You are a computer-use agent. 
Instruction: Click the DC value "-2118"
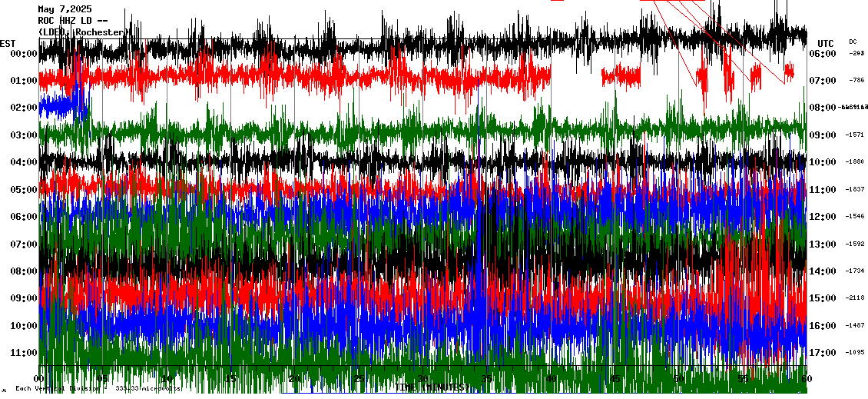tap(855, 298)
